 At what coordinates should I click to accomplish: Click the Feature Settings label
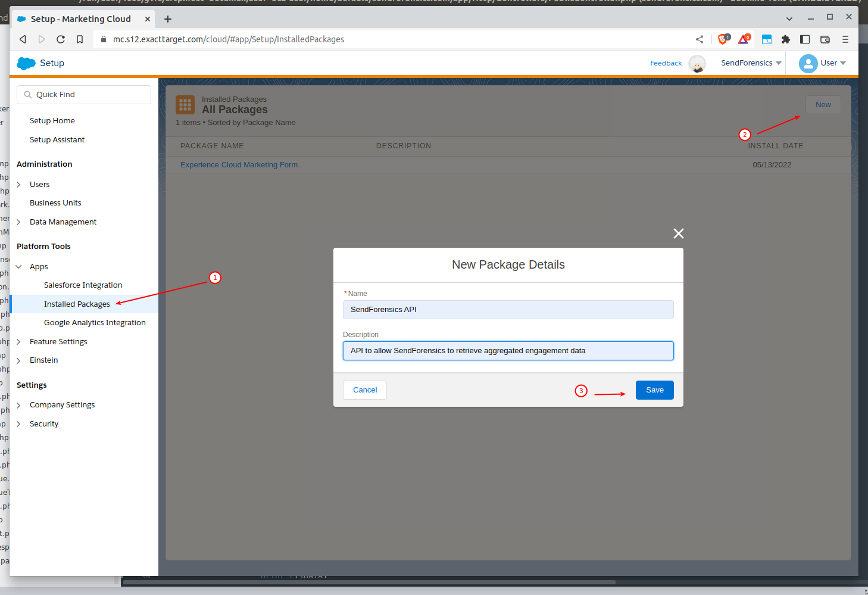pos(58,342)
